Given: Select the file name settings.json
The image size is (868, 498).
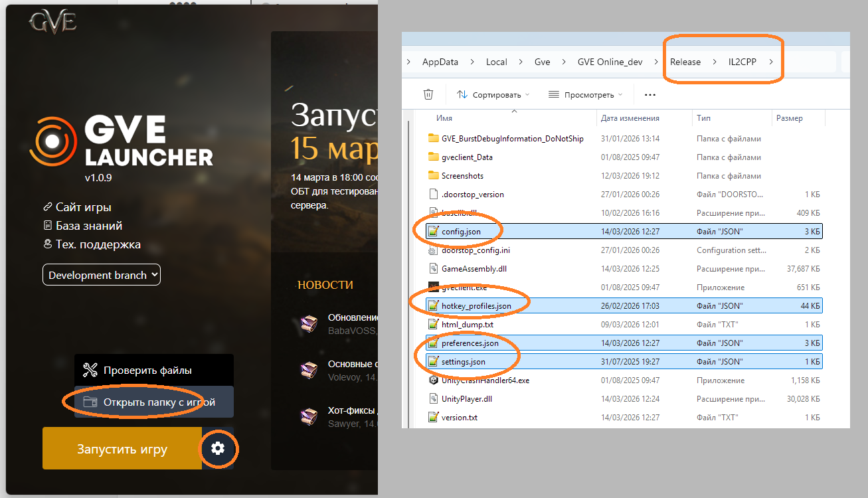Looking at the screenshot, I should point(464,362).
